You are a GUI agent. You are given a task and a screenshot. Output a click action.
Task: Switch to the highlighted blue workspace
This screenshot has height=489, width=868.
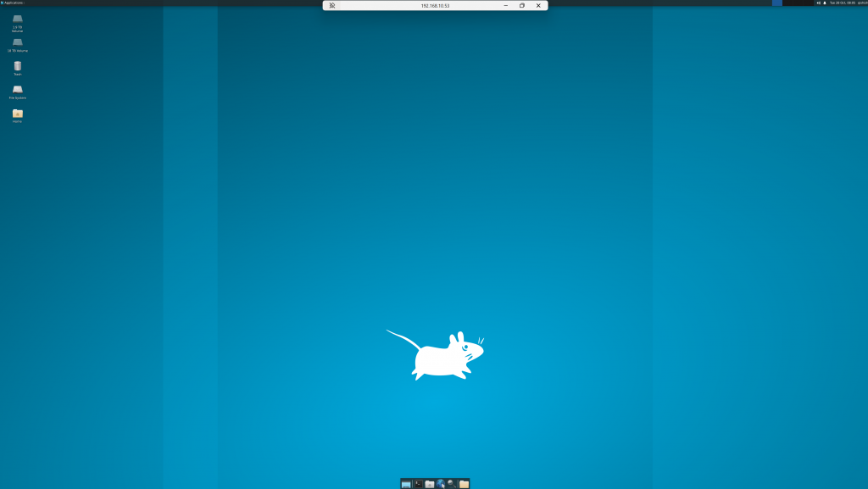777,3
